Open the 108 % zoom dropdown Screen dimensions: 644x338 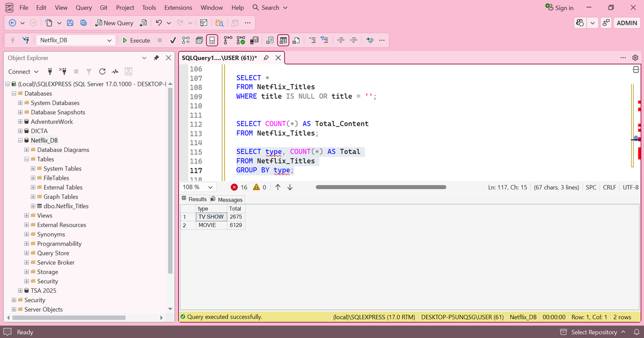point(211,187)
